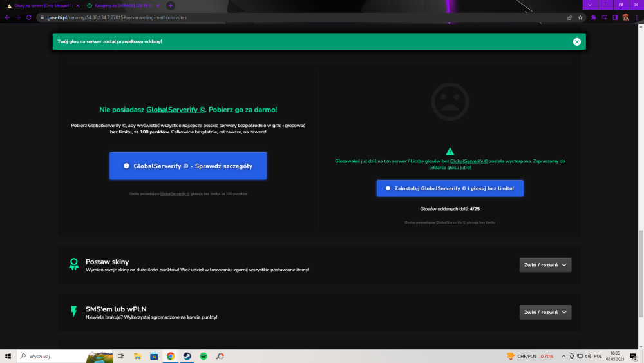Open Google Chrome from the taskbar
Image resolution: width=644 pixels, height=363 pixels.
point(171,356)
